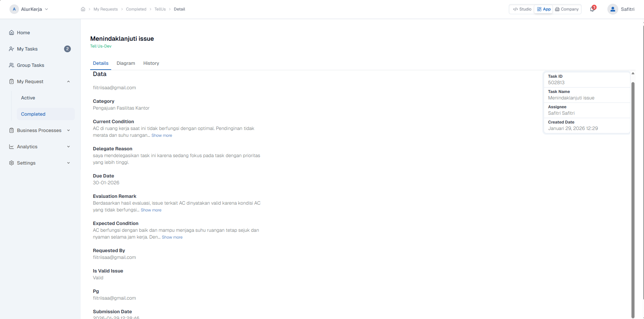Click the Home icon in sidebar
Viewport: 644px width, 319px height.
pos(12,33)
